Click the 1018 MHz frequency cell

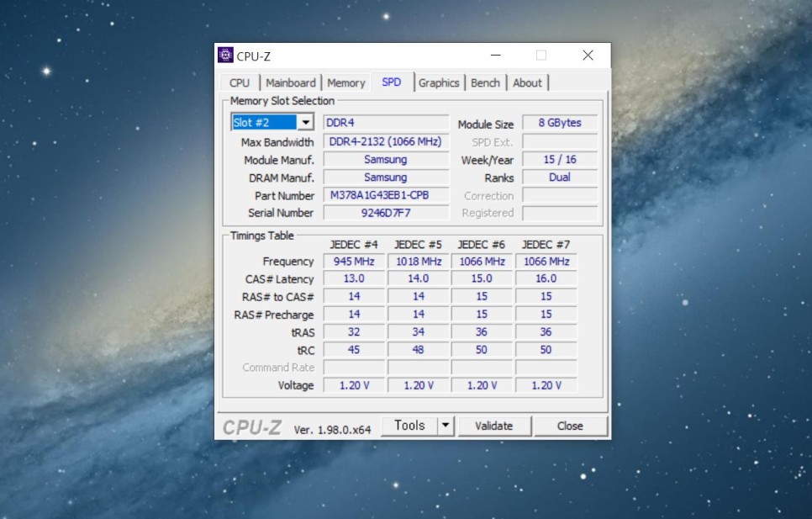(x=418, y=262)
